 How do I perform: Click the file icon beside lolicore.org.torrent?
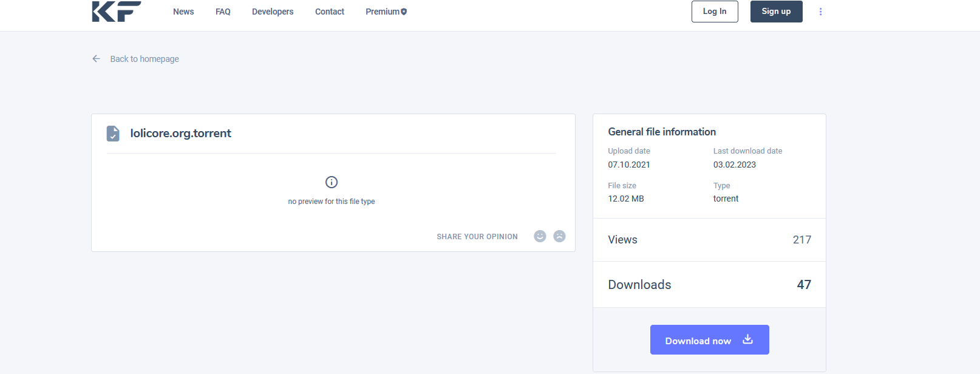click(x=113, y=134)
